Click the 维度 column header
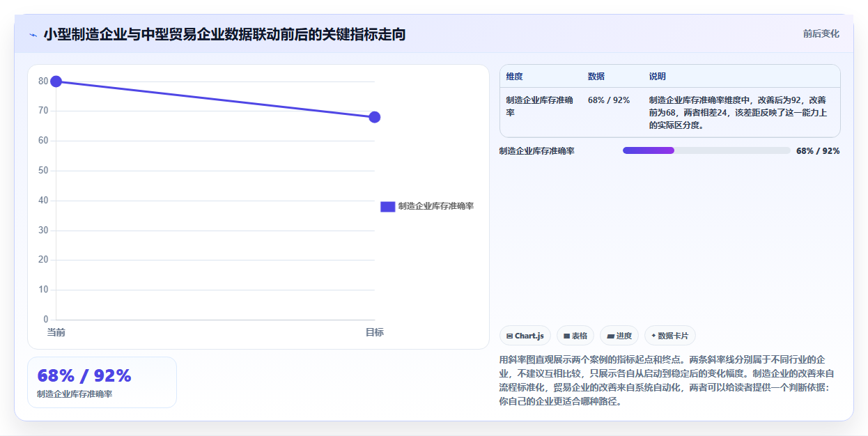This screenshot has height=436, width=868. (515, 77)
